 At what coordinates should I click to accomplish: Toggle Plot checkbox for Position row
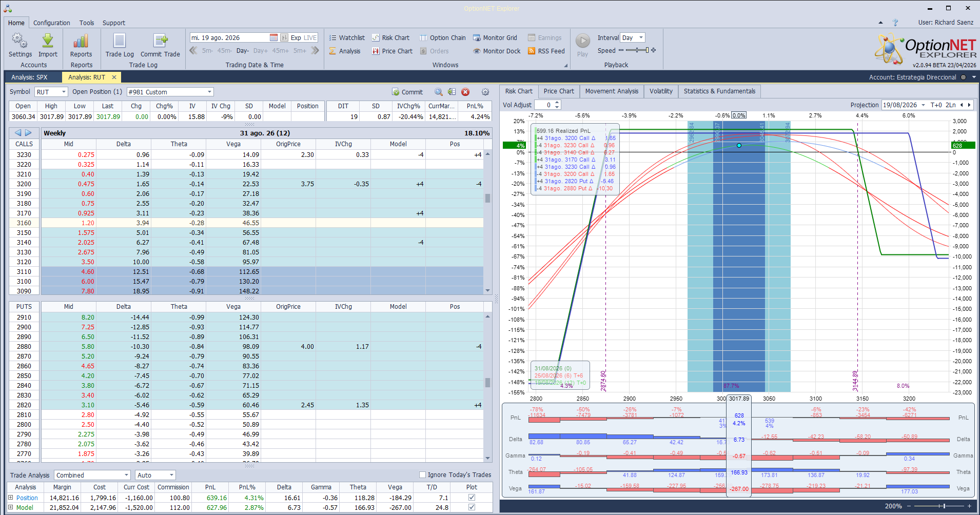472,498
